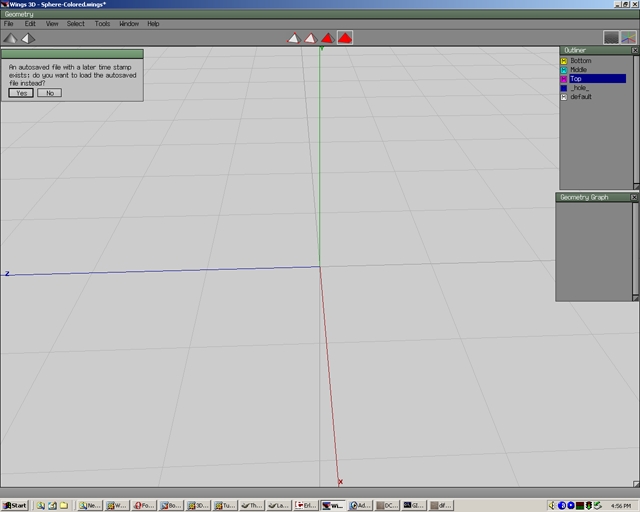This screenshot has width=640, height=512.
Task: Switch to 3D... taskbar window
Action: pyautogui.click(x=198, y=505)
